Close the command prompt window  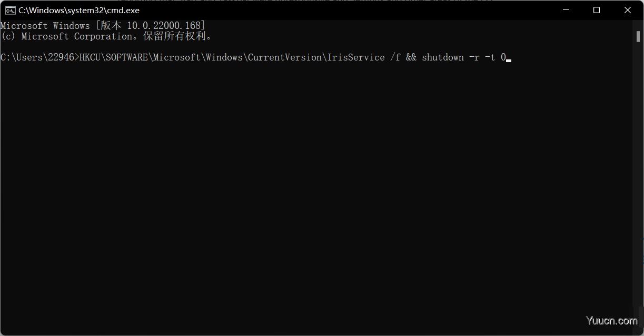click(628, 10)
